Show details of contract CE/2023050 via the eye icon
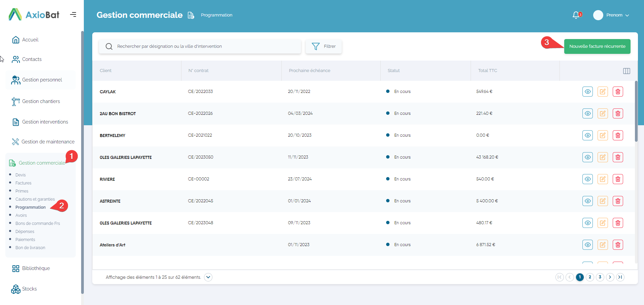 [587, 157]
